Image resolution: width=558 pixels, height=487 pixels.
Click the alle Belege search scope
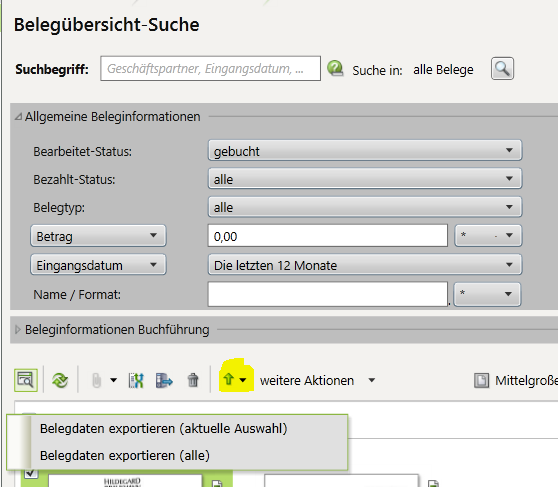pos(443,70)
